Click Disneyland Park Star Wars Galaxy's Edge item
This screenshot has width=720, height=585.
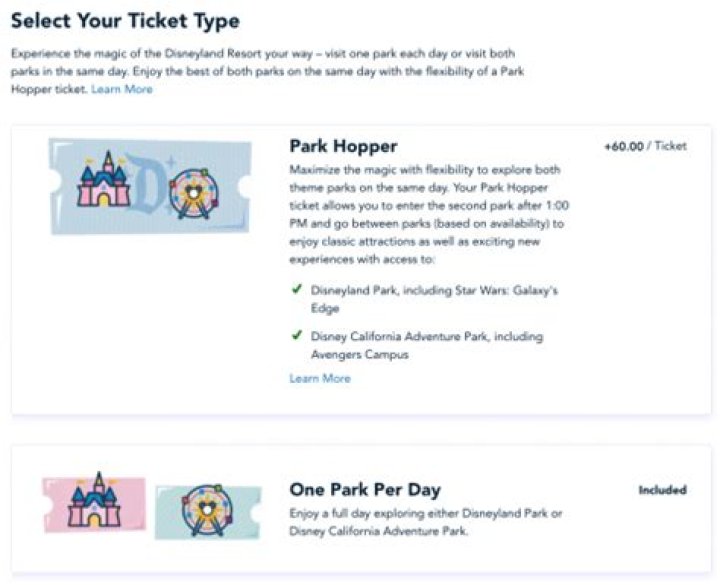click(x=434, y=299)
